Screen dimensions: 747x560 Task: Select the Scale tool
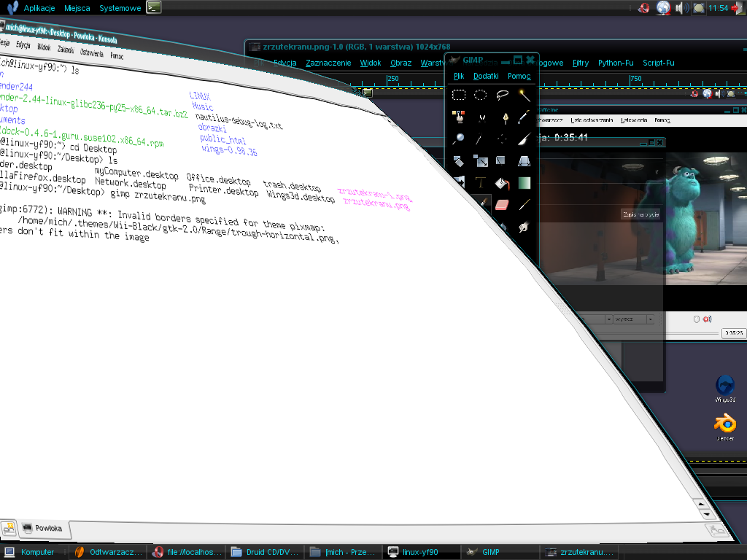[480, 161]
